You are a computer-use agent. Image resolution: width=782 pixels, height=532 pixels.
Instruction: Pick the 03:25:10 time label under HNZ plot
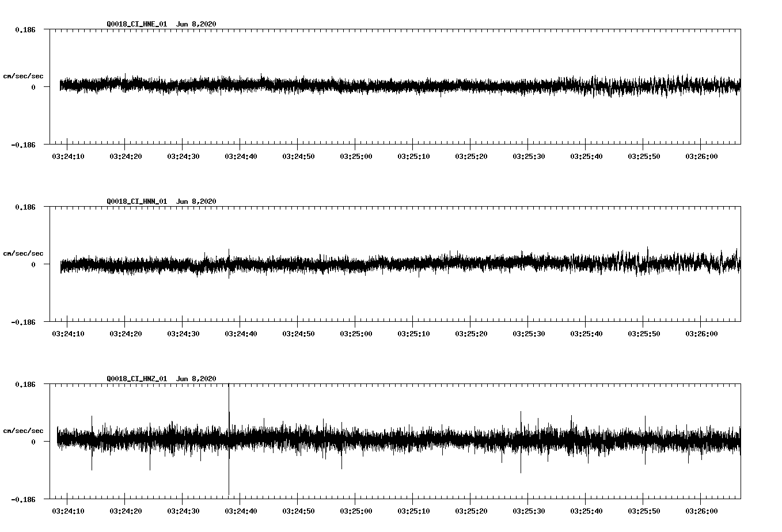[413, 511]
